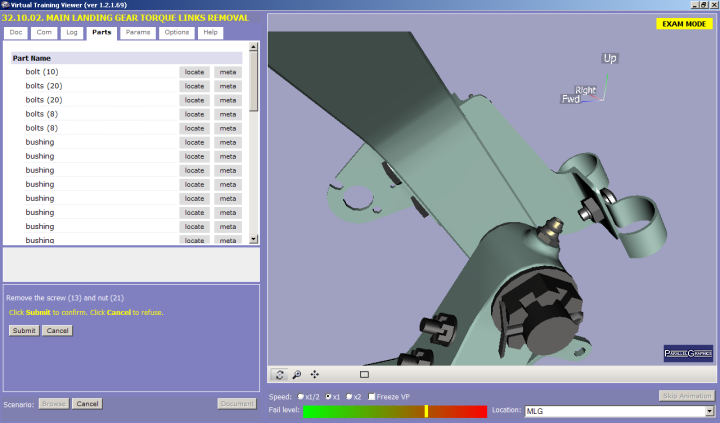Image resolution: width=720 pixels, height=423 pixels.
Task: Click the Fail level gradient bar
Action: 394,411
